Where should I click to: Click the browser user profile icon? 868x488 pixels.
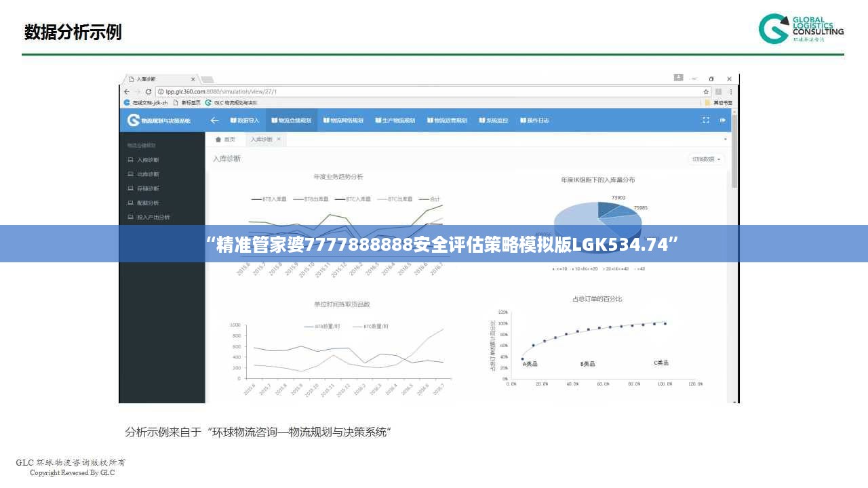click(678, 78)
